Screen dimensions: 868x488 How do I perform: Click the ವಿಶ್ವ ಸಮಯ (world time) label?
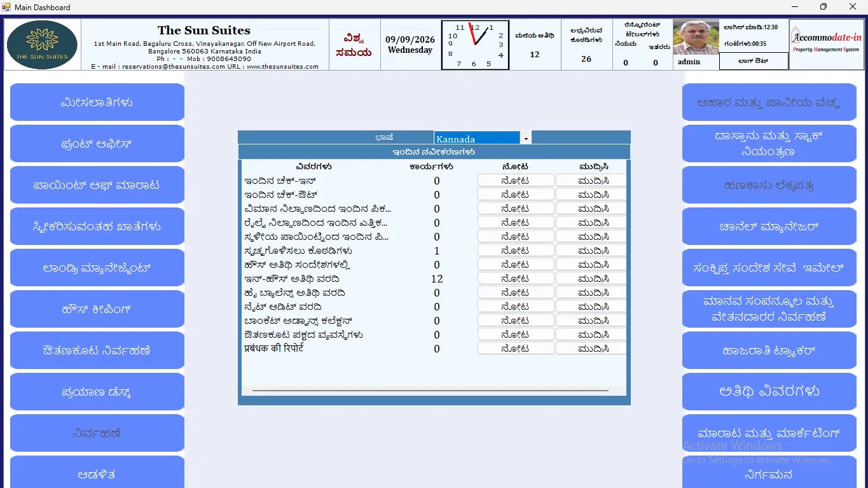coord(354,45)
